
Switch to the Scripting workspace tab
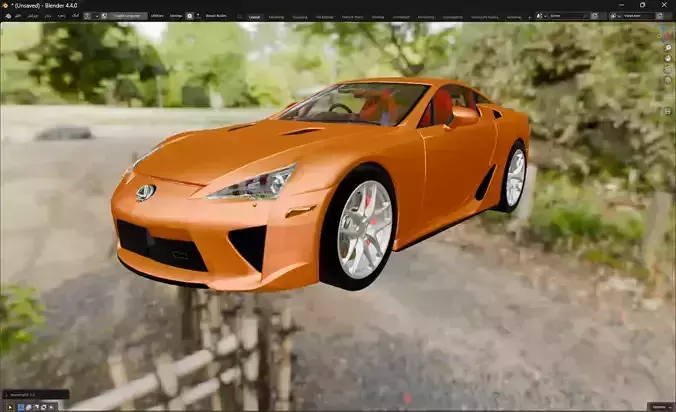[514, 17]
